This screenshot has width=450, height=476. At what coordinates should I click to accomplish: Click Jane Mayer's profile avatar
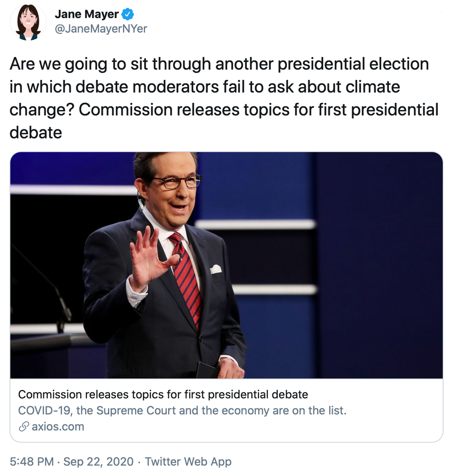28,21
